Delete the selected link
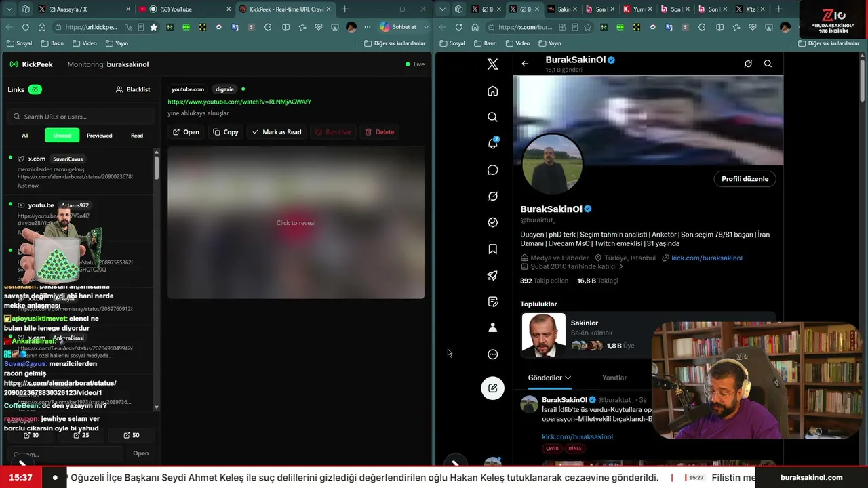The image size is (868, 488). pos(380,132)
